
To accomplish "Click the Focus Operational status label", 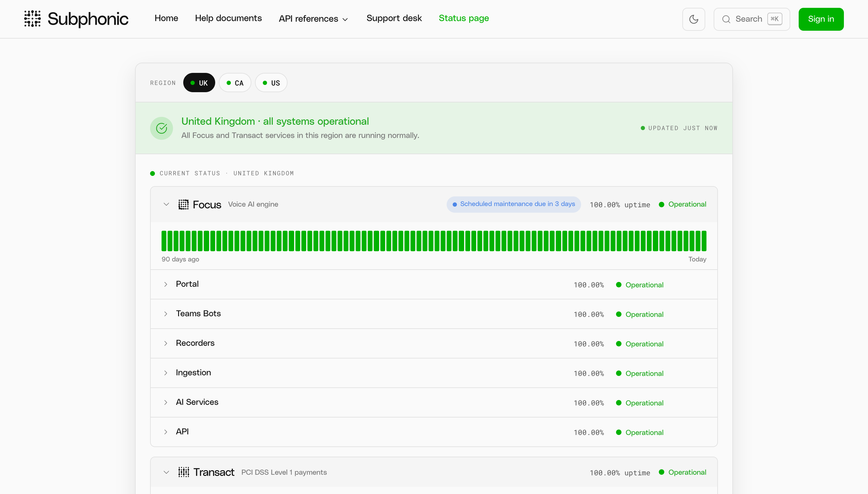I will pos(683,204).
